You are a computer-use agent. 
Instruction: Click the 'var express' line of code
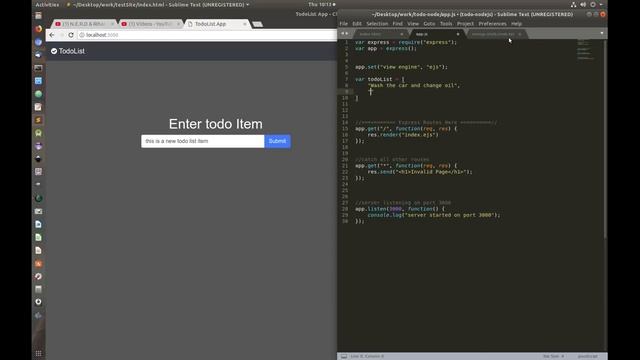coord(406,42)
